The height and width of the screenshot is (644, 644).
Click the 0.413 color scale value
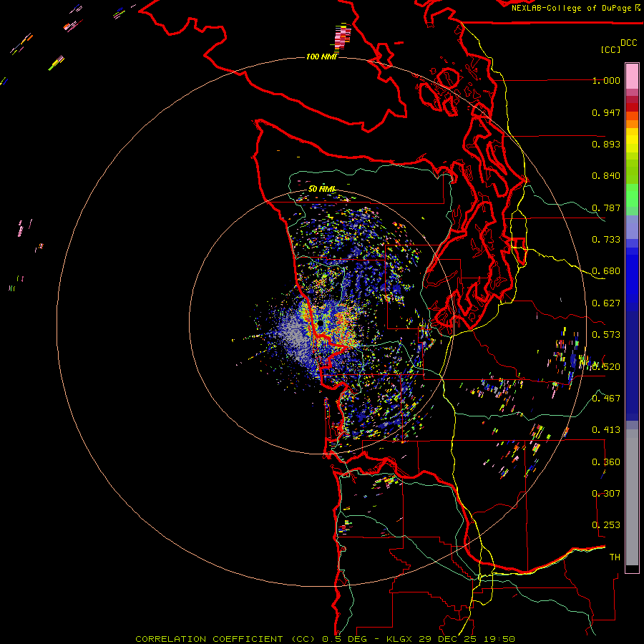coord(606,430)
